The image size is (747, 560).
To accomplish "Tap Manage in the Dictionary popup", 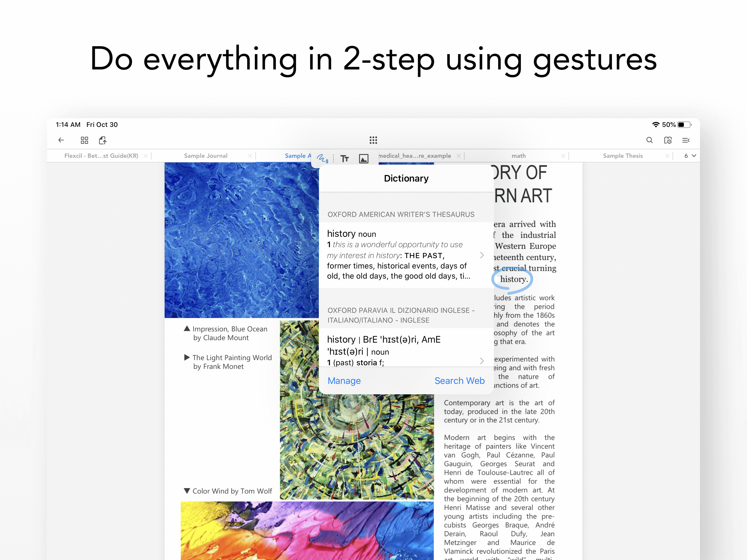I will click(x=344, y=381).
